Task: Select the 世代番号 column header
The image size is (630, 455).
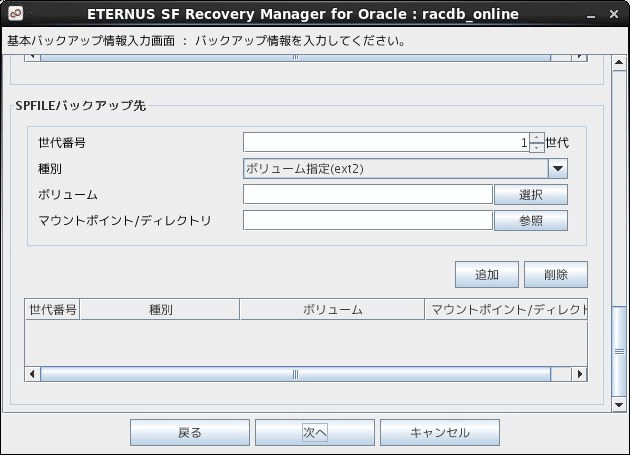Action: 53,309
